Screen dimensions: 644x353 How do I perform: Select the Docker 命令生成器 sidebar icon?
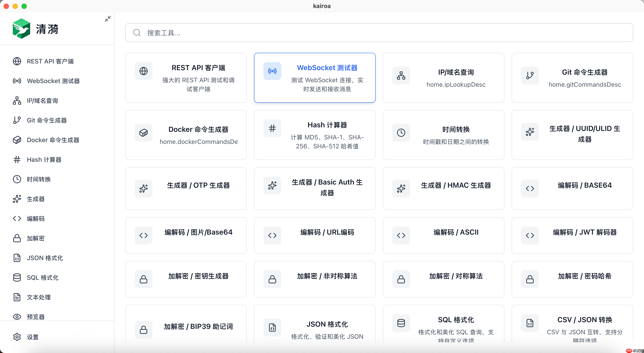point(17,140)
